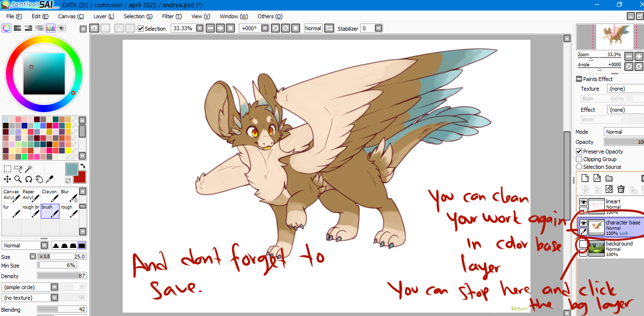Create a new linework layer
Image resolution: width=644 pixels, height=316 pixels.
coord(597,178)
